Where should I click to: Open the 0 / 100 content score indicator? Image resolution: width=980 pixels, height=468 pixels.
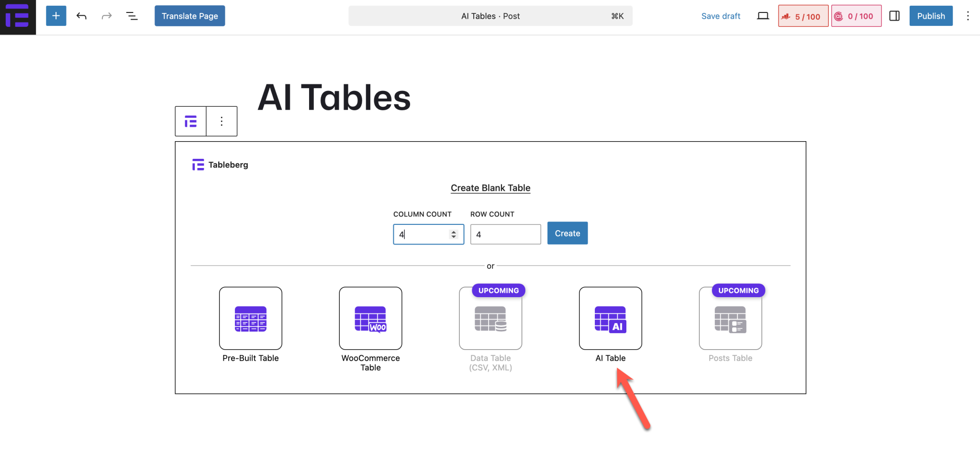tap(857, 16)
